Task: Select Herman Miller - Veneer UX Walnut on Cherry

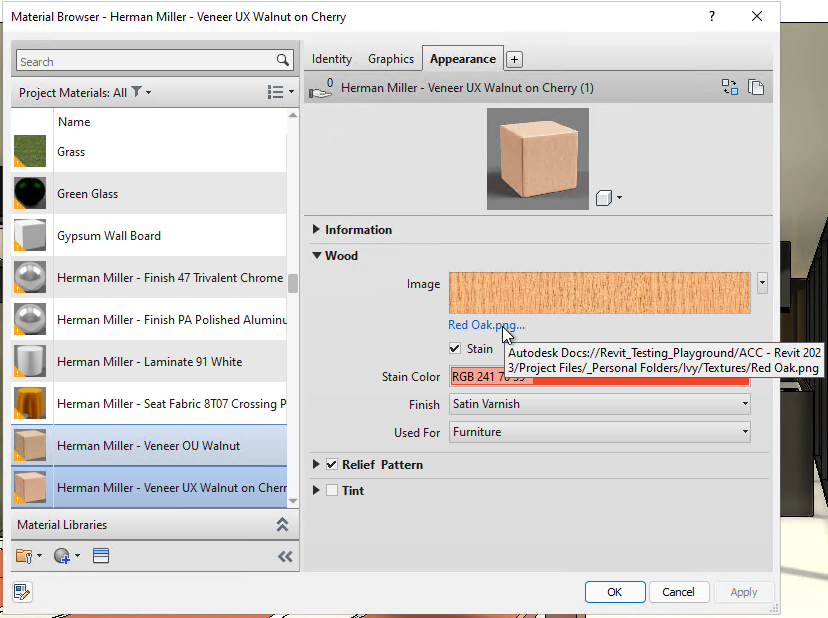Action: pyautogui.click(x=149, y=487)
